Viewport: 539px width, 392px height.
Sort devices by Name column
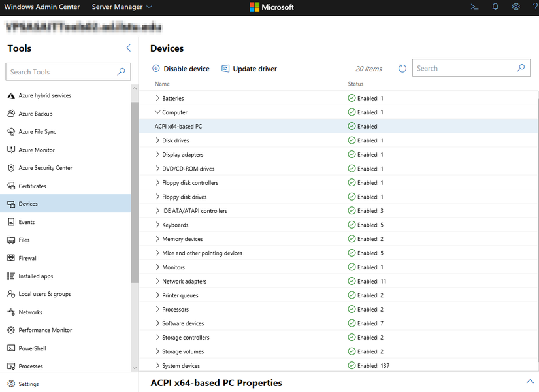[x=162, y=84]
